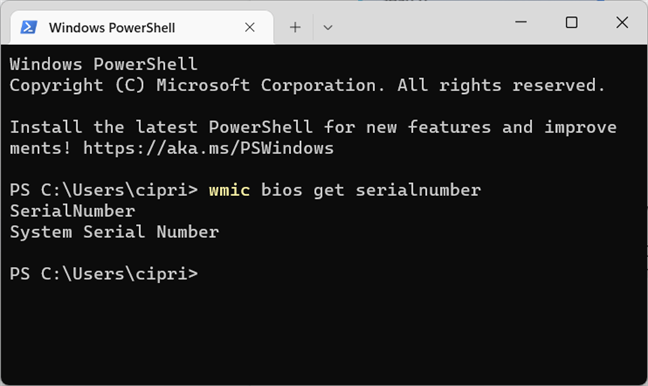The image size is (648, 386).
Task: Open a new tab with the plus button
Action: coord(295,27)
